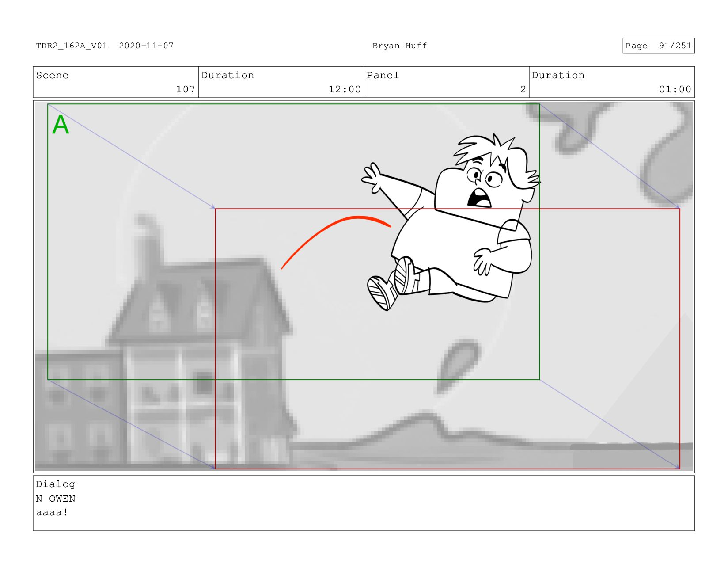The width and height of the screenshot is (728, 564).
Task: Click the character name N OWEN
Action: pos(56,499)
